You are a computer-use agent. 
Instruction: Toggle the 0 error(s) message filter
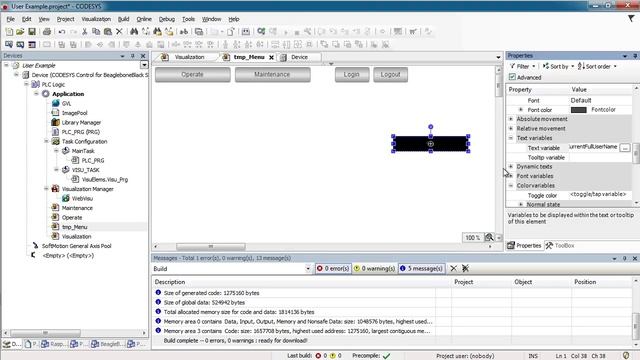(333, 269)
